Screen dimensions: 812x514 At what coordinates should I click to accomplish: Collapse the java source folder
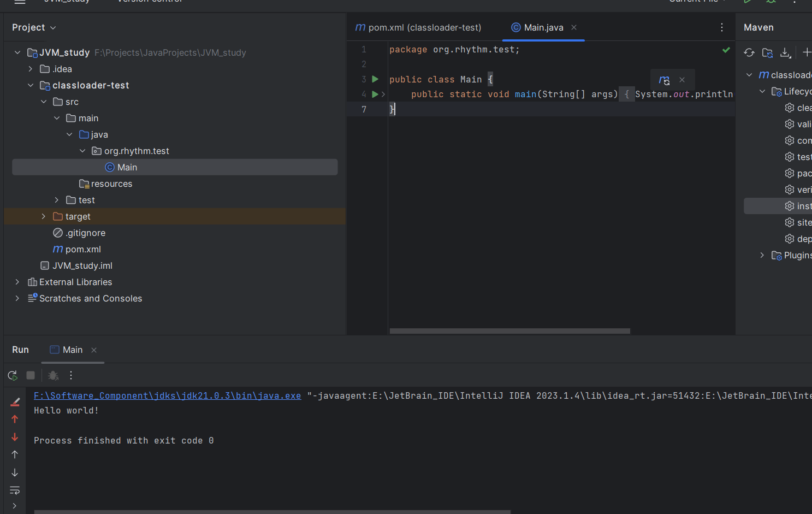(x=69, y=134)
